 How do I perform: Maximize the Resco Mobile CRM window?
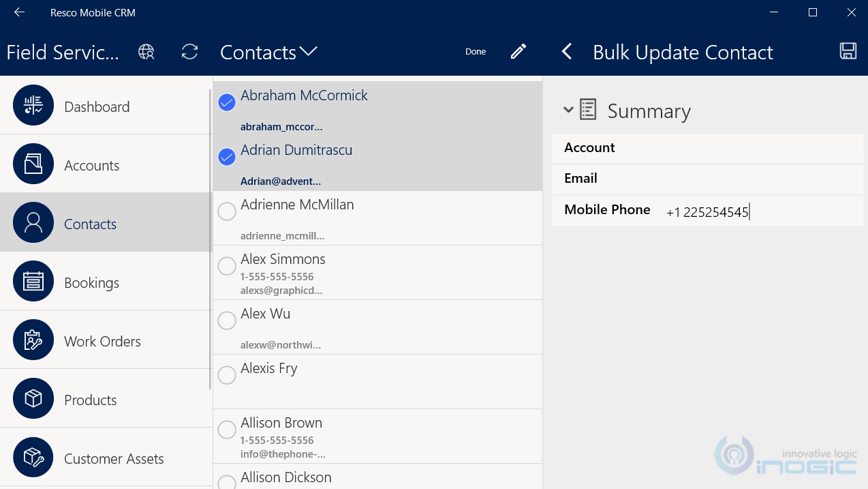pyautogui.click(x=813, y=12)
